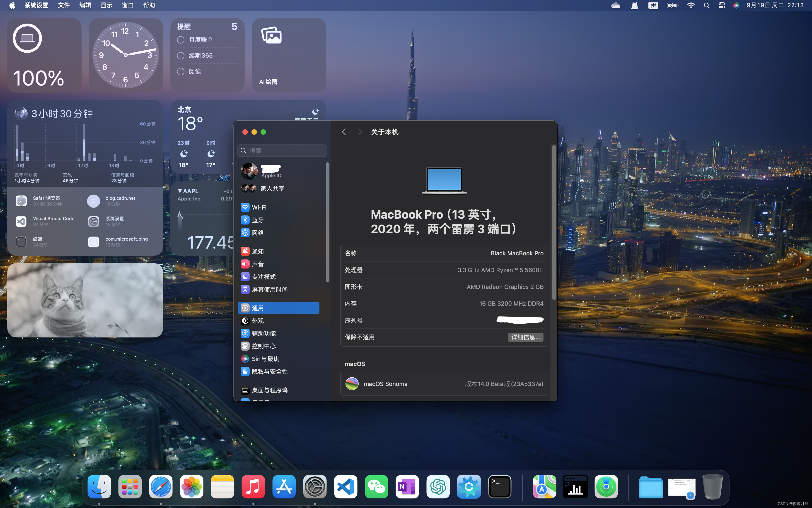Click the settings search field (搜索)
This screenshot has width=812, height=508.
pos(282,151)
